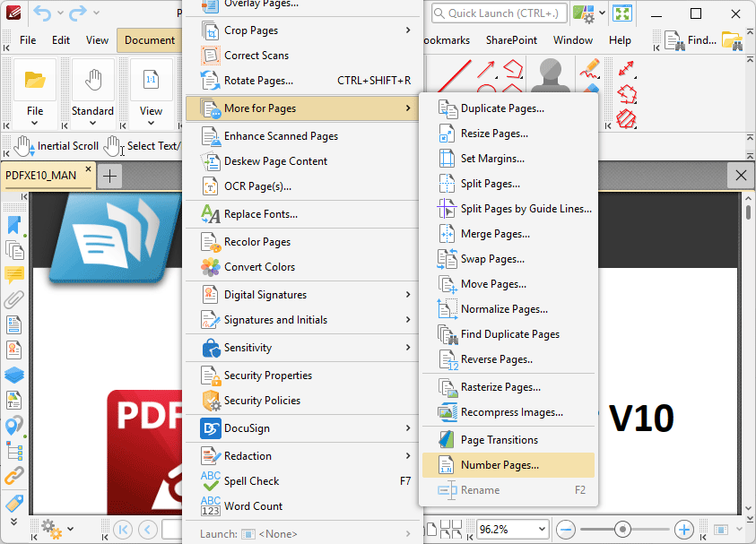Screen dimensions: 756x544
Task: Open the Document menu
Action: [x=150, y=40]
